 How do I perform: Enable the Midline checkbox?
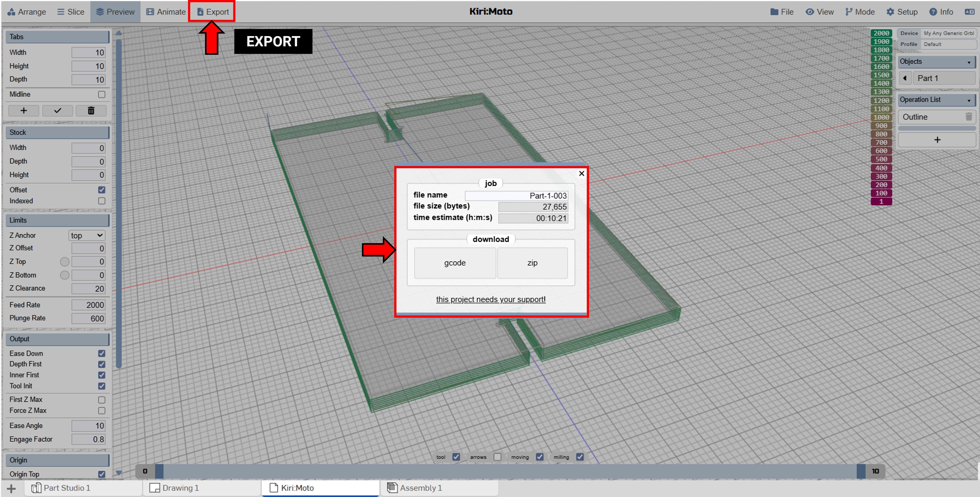(x=102, y=94)
